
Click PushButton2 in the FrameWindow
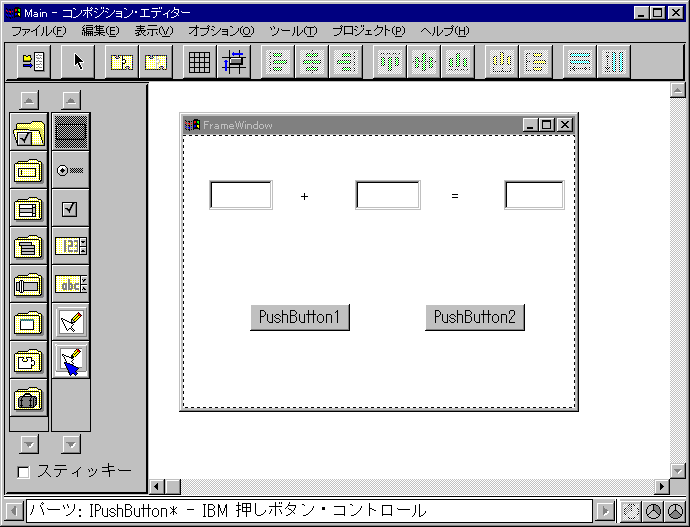coord(475,317)
